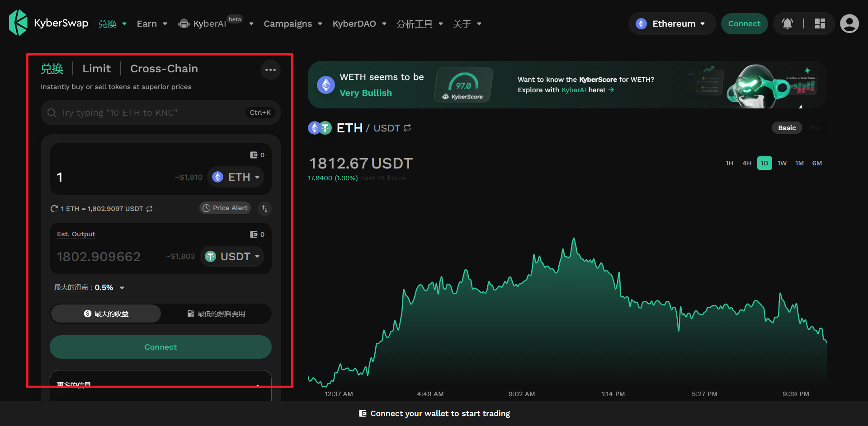The height and width of the screenshot is (426, 868).
Task: Open the dashboard grid icon
Action: point(820,23)
